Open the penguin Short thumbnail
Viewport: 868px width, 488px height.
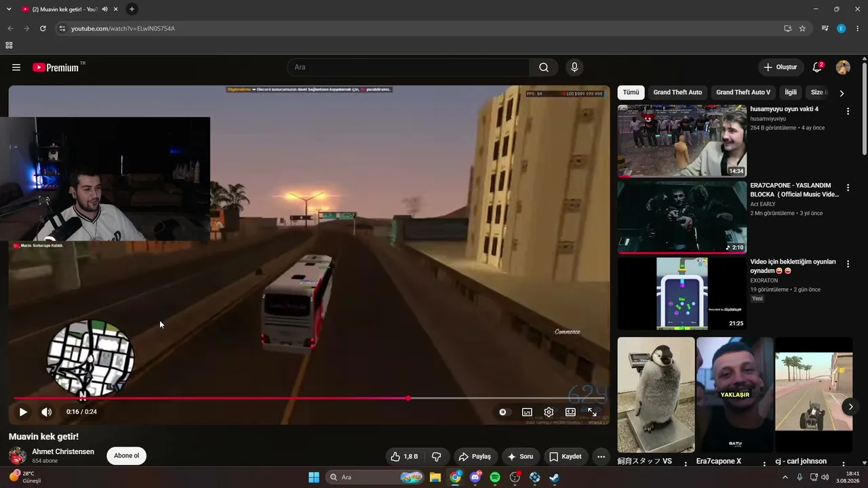[656, 395]
